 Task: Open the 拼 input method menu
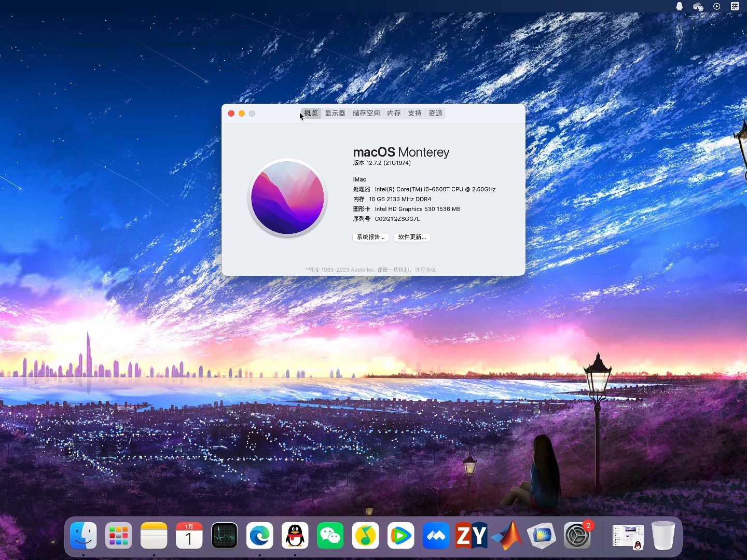pyautogui.click(x=735, y=6)
